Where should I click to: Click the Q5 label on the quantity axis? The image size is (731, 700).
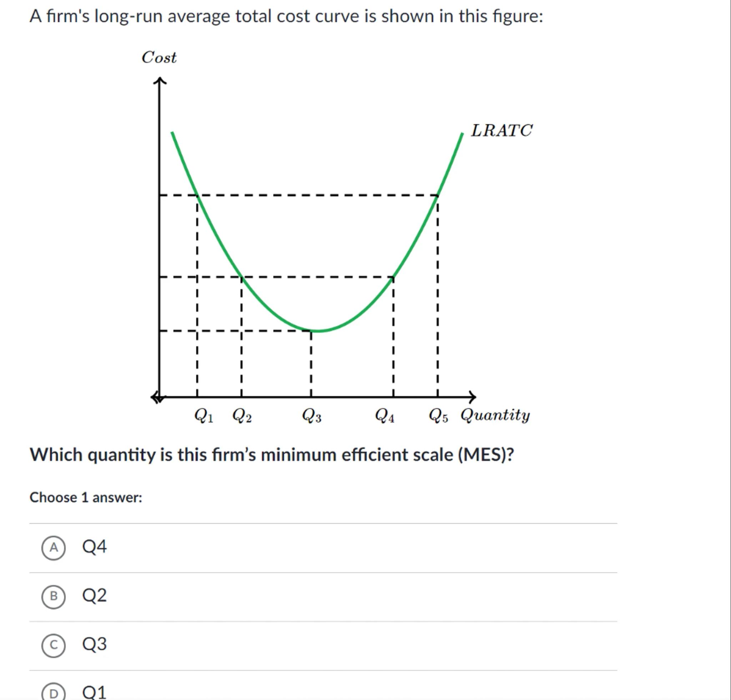tap(438, 416)
